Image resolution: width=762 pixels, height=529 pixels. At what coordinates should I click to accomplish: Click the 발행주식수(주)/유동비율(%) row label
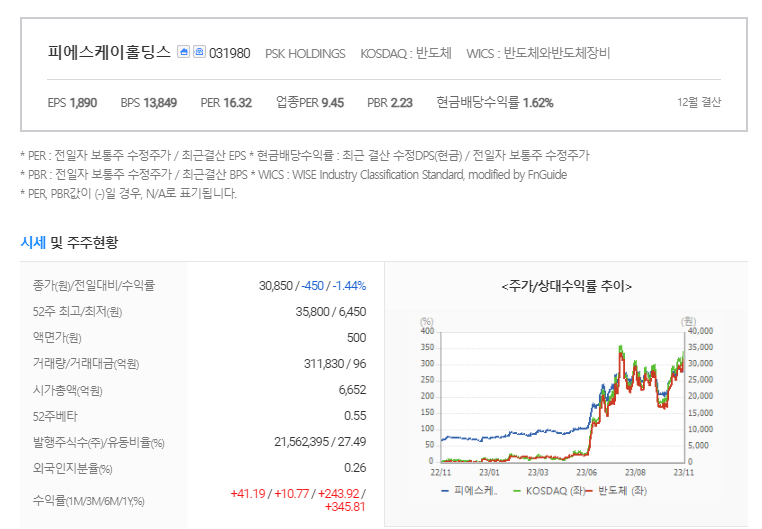[99, 443]
